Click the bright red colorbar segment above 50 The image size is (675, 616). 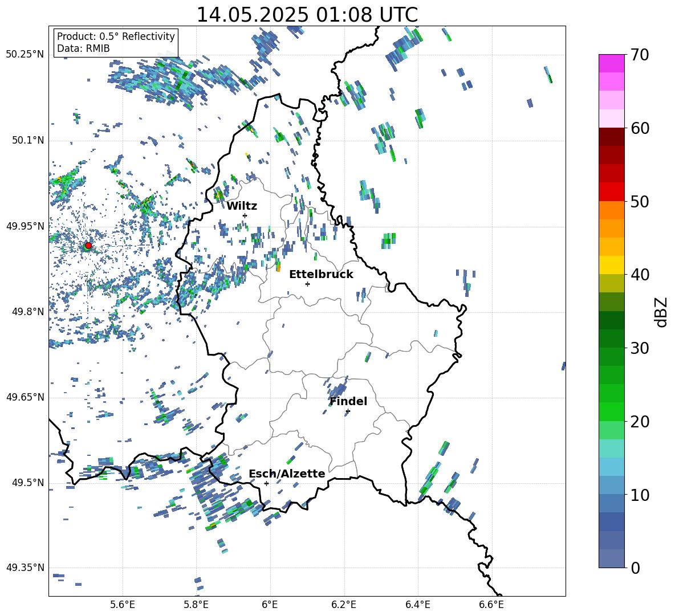click(x=611, y=192)
